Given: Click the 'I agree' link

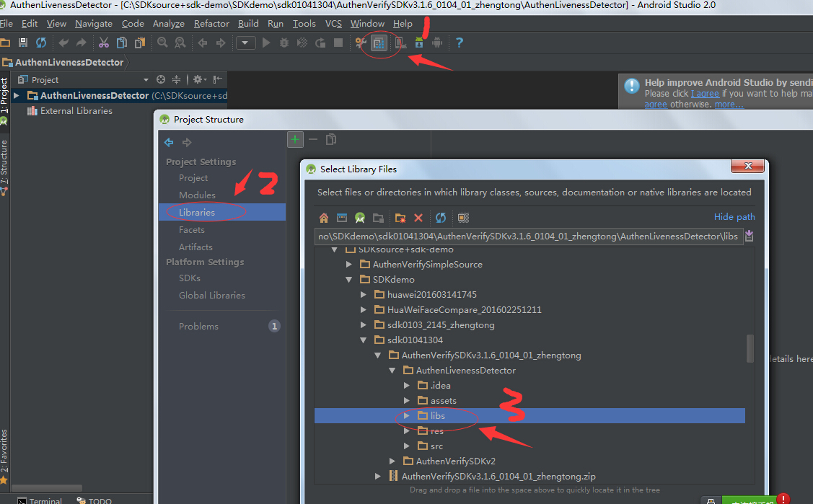Looking at the screenshot, I should click(x=705, y=94).
